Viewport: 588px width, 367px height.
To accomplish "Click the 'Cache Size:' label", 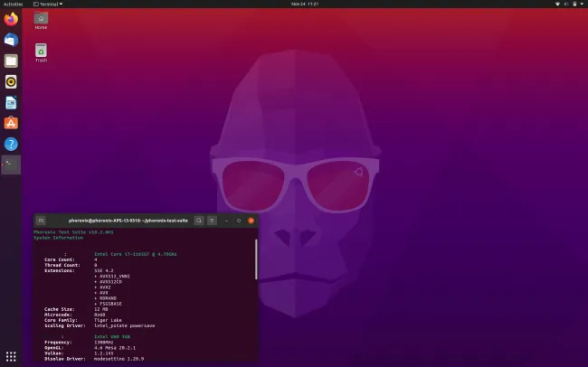I will (60, 309).
